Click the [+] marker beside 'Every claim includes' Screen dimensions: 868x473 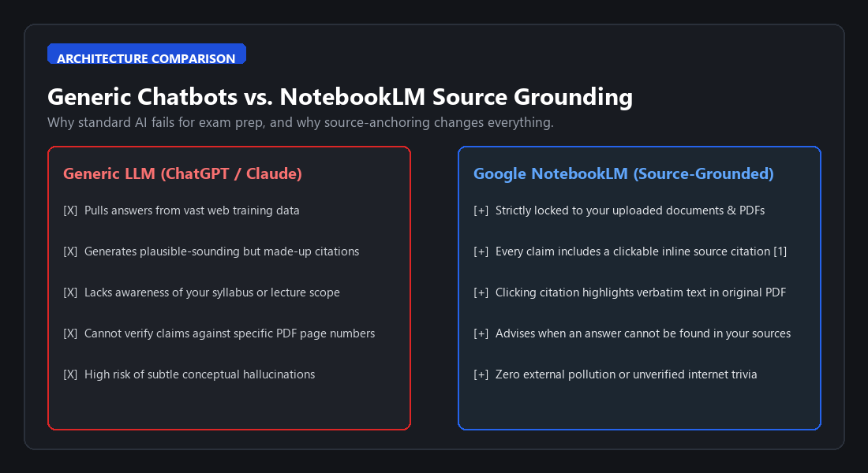tap(481, 251)
